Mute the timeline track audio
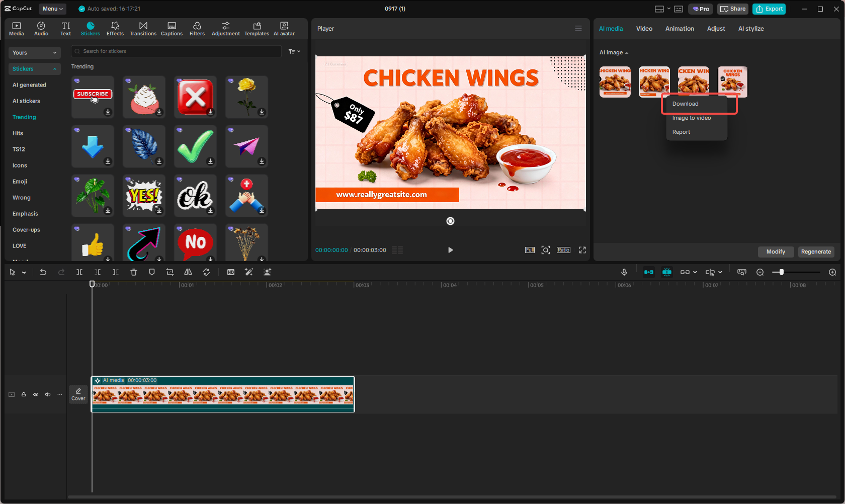This screenshot has width=845, height=504. [x=47, y=394]
